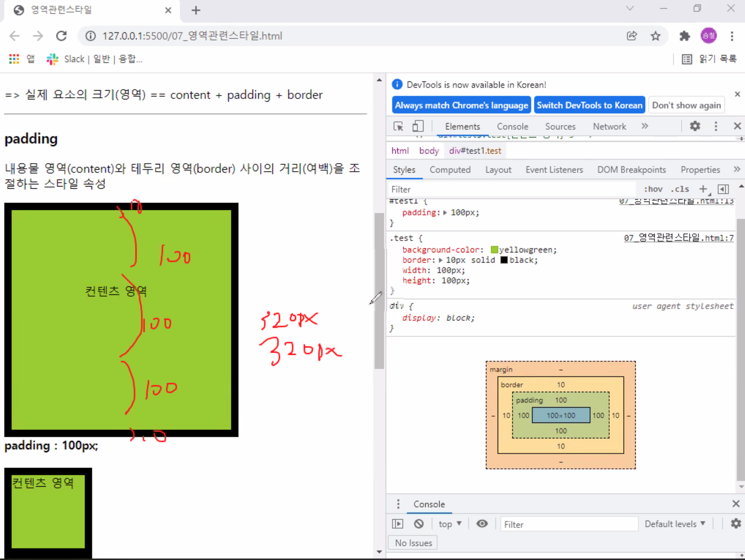
Task: Click the clear console icon
Action: point(419,523)
